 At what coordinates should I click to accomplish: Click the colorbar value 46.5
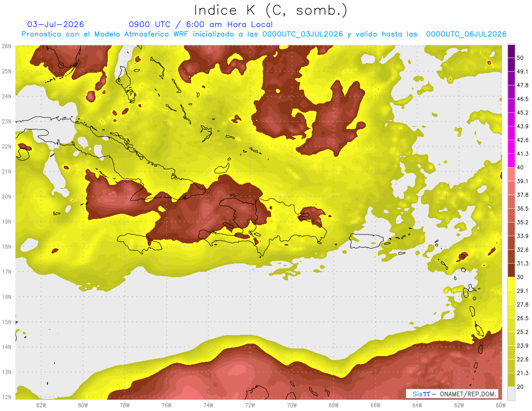coord(523,99)
